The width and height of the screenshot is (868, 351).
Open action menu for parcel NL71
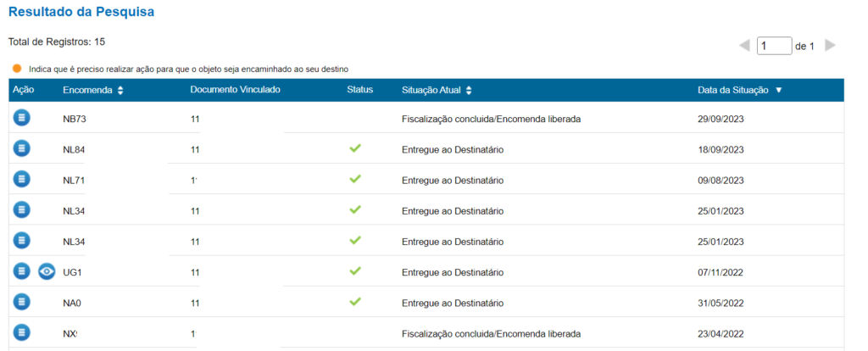coord(22,179)
